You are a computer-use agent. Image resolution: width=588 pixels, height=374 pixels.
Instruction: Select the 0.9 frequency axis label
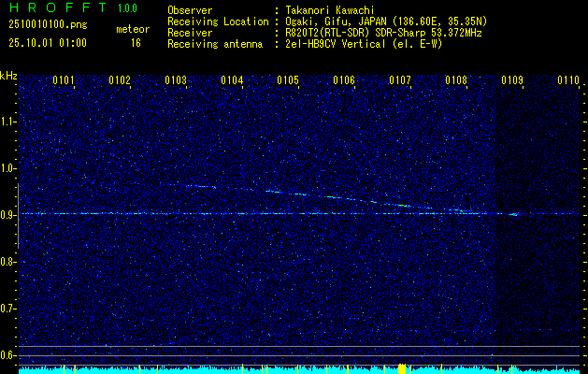(8, 214)
